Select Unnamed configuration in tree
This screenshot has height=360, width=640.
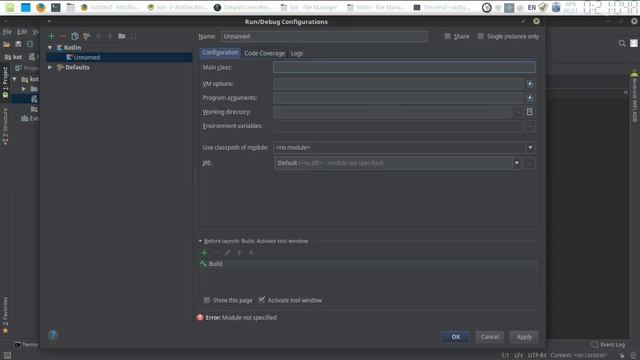[x=119, y=58]
